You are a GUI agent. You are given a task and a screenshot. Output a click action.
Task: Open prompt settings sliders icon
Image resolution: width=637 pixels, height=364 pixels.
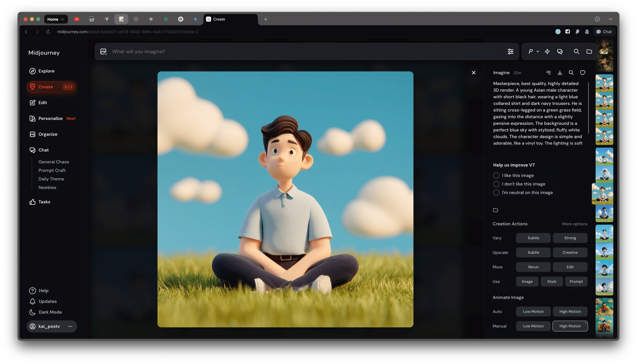[x=510, y=52]
